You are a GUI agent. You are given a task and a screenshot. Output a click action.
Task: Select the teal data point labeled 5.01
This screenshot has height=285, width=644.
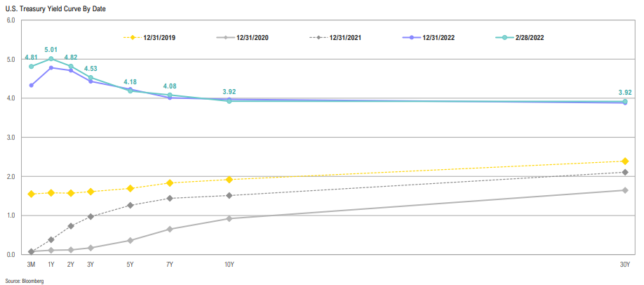(51, 59)
